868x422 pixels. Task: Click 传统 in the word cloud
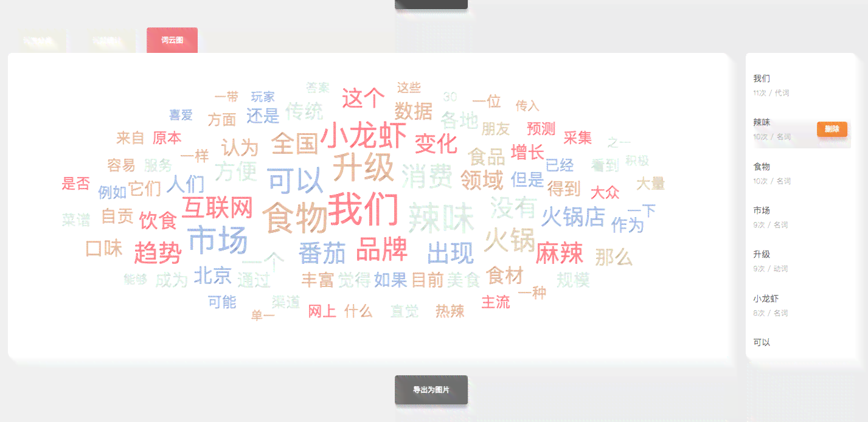pyautogui.click(x=304, y=111)
